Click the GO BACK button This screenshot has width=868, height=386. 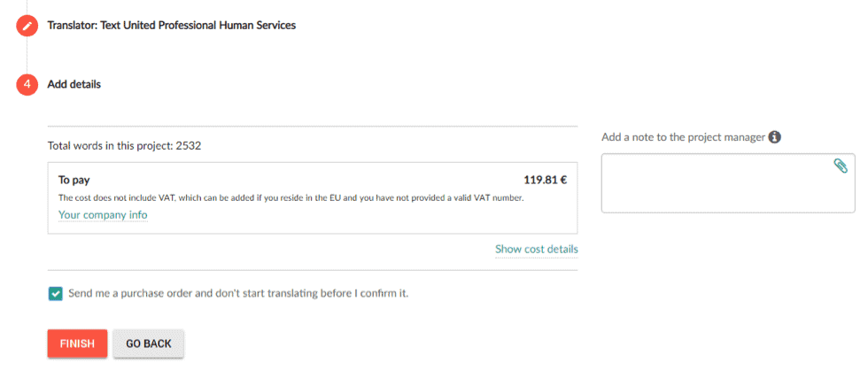pyautogui.click(x=148, y=344)
